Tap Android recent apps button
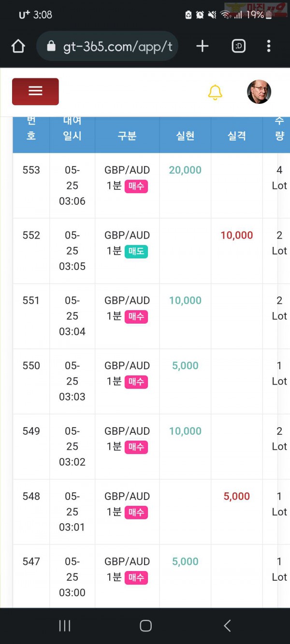 (x=65, y=626)
